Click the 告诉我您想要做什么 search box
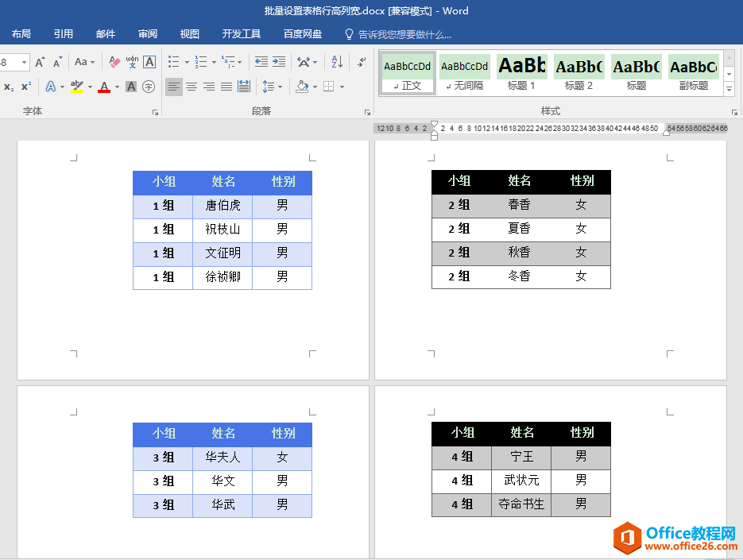 (398, 34)
